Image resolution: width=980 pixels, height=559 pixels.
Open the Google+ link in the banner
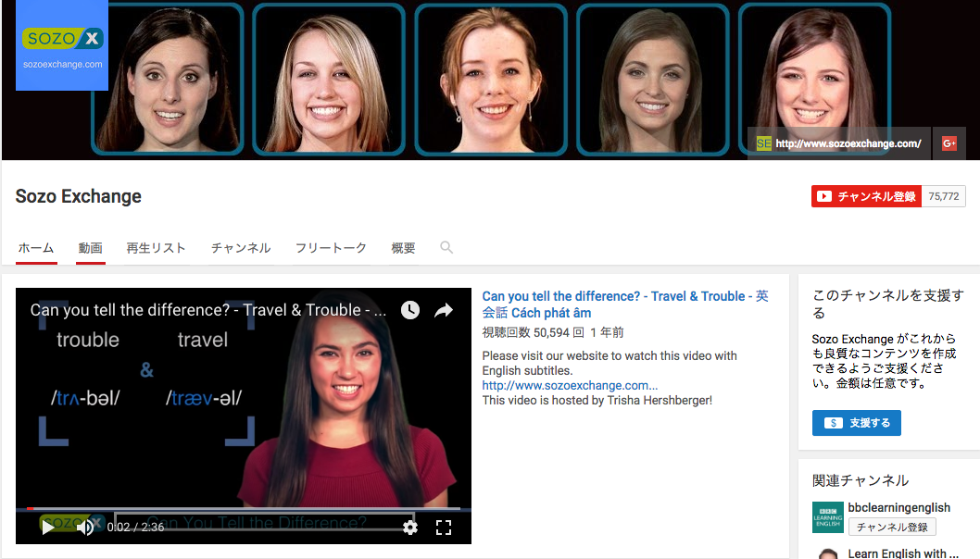[949, 143]
